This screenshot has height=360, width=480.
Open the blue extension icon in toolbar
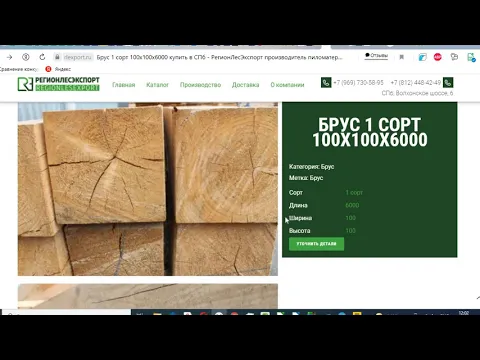click(422, 57)
